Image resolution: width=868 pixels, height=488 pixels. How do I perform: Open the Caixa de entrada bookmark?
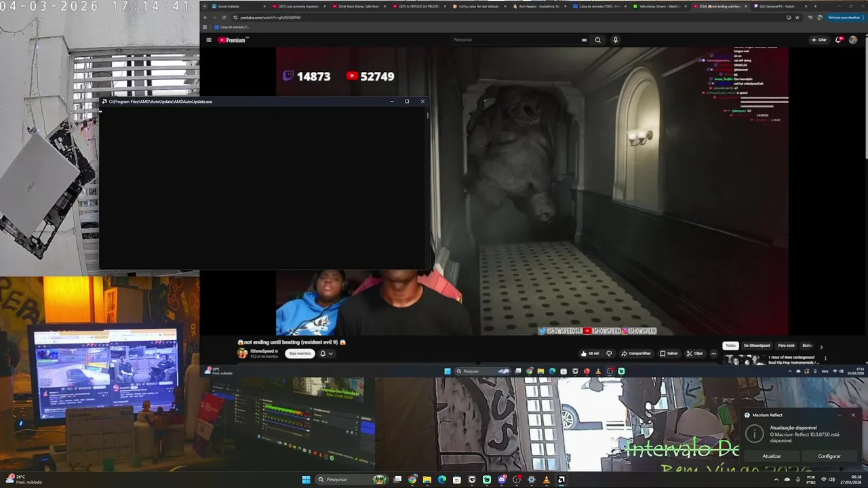coord(231,27)
